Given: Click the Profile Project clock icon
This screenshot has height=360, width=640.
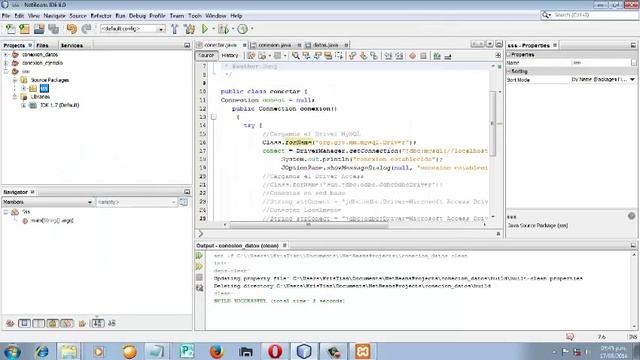Looking at the screenshot, I should 242,29.
